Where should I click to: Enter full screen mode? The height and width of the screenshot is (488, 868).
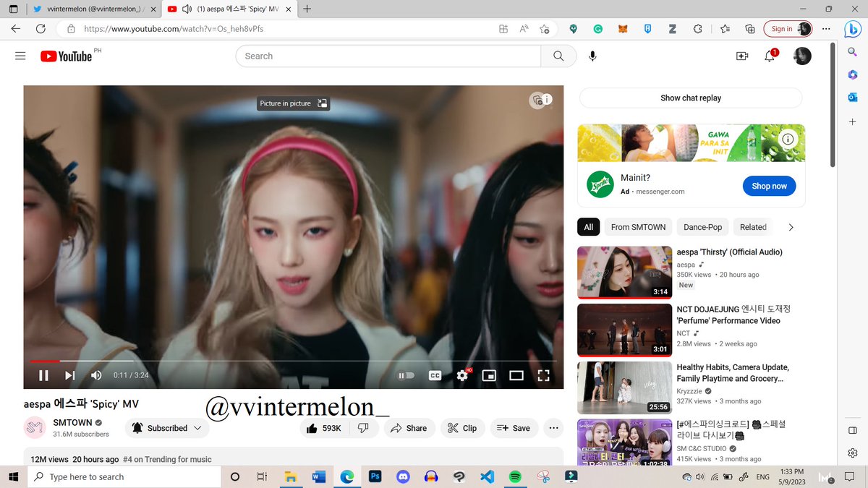point(543,375)
